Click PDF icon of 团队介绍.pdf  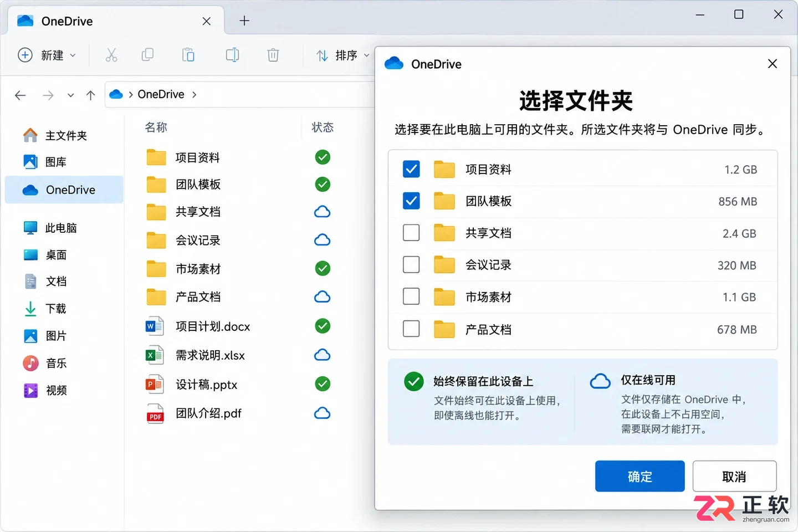point(155,413)
